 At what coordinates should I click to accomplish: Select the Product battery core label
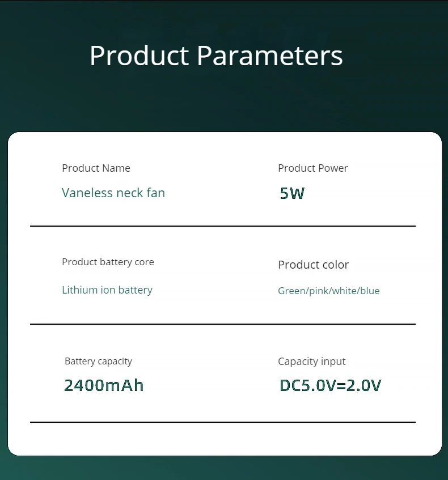tap(108, 262)
